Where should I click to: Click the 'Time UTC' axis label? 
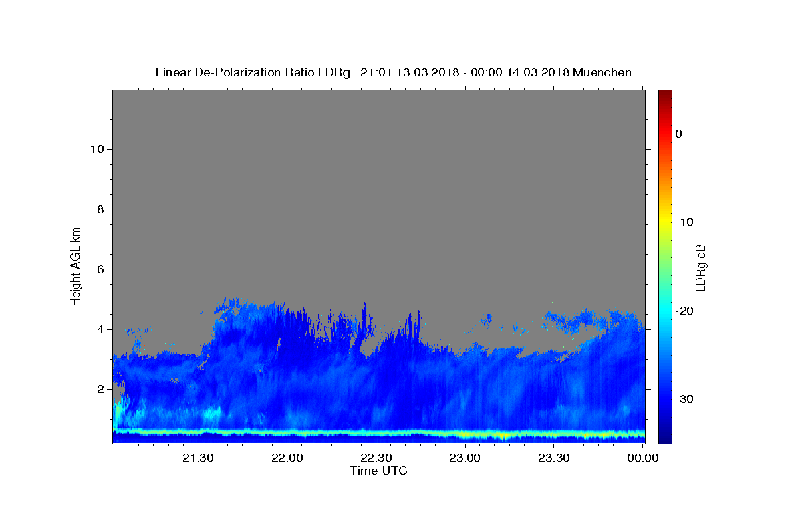378,471
